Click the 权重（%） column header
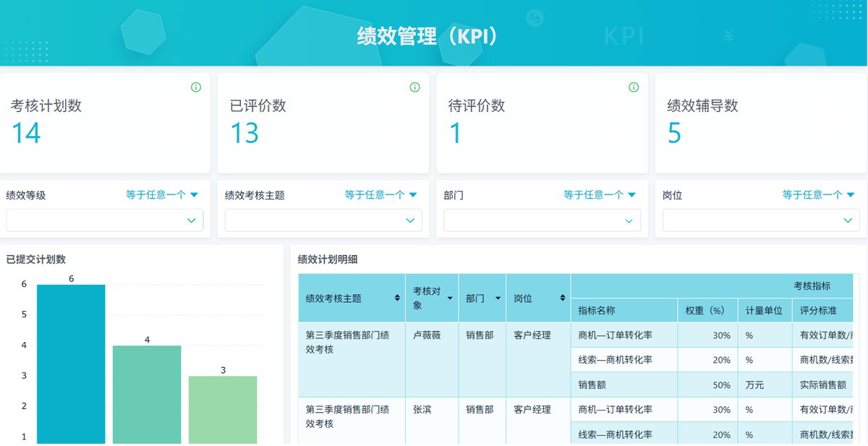 tap(705, 310)
